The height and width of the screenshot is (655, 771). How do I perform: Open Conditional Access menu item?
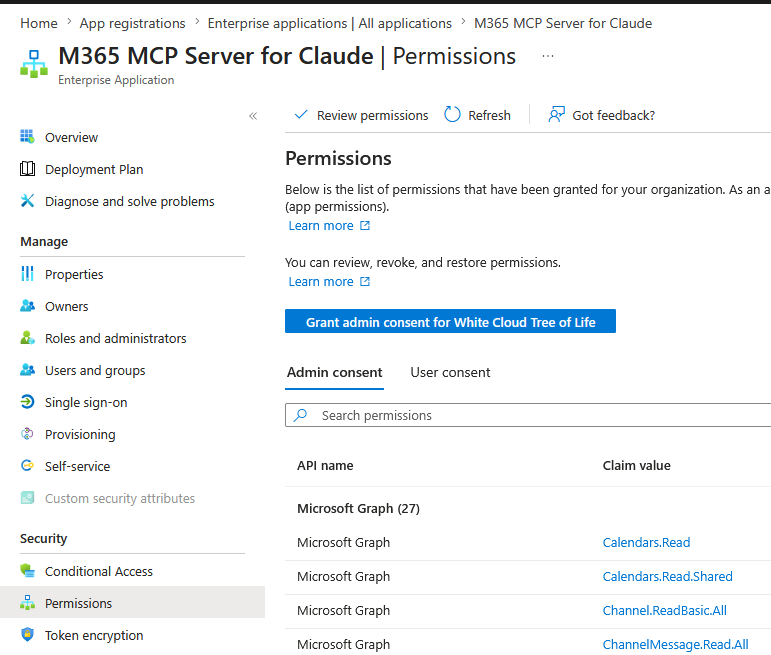(99, 571)
